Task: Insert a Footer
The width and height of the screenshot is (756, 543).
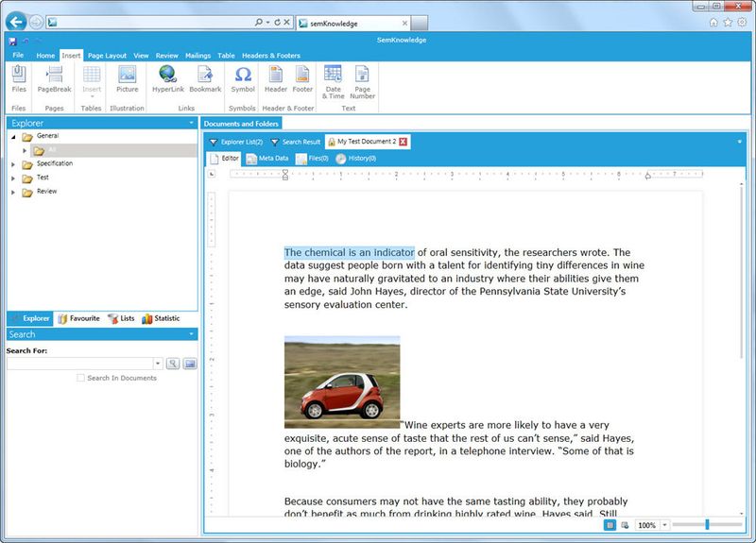Action: coord(302,78)
